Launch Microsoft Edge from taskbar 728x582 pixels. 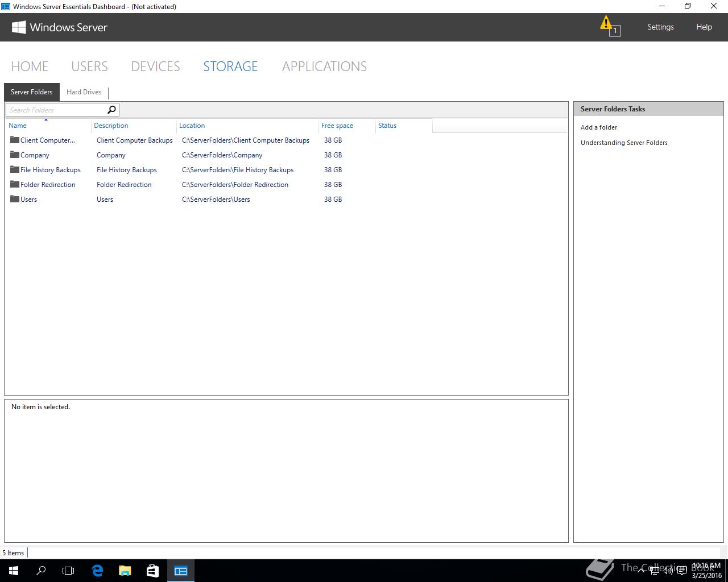click(97, 571)
